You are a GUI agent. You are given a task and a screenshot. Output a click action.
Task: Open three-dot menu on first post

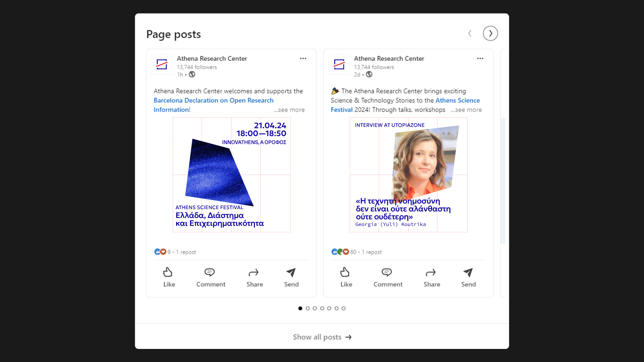(x=303, y=58)
